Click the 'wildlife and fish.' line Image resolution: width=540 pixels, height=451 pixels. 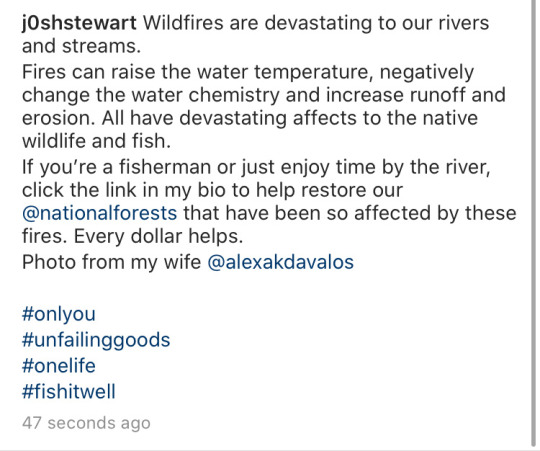tap(96, 141)
